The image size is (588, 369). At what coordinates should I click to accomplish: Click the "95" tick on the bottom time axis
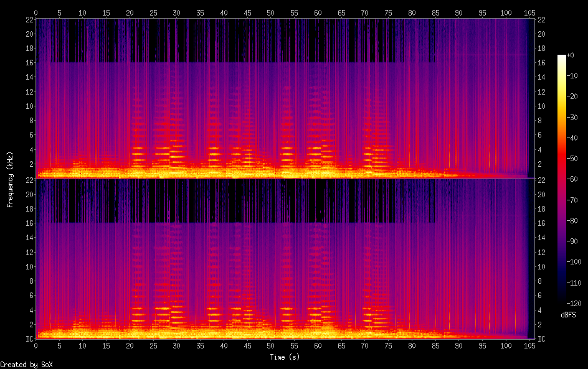[482, 345]
